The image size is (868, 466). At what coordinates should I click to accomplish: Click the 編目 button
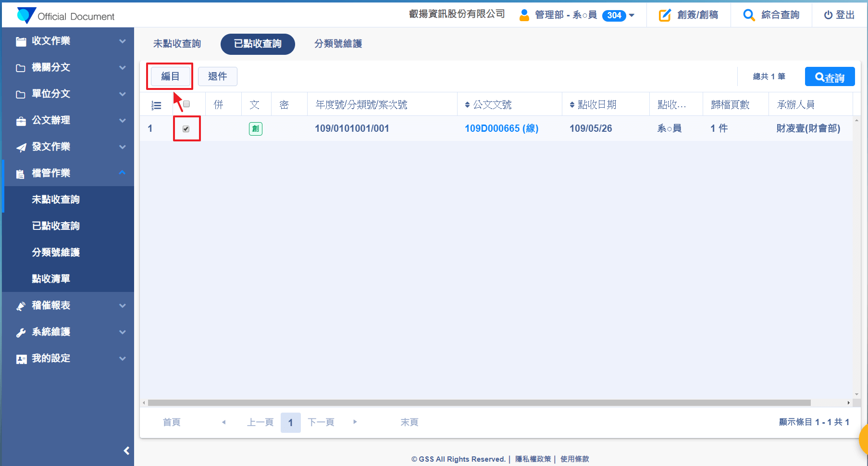click(170, 76)
